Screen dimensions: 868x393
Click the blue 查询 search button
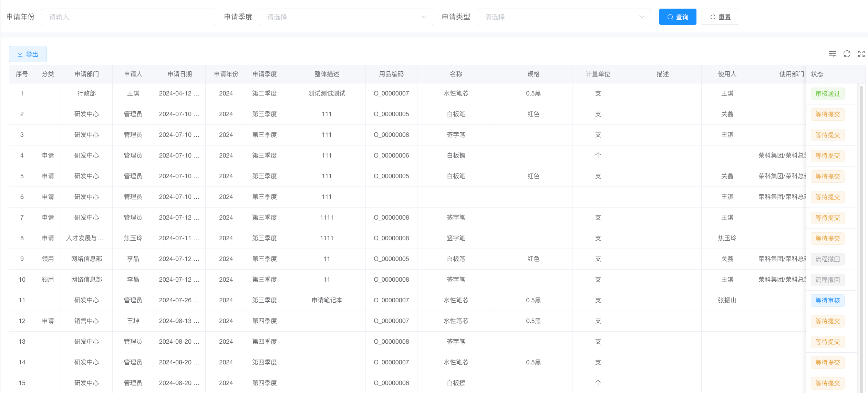pyautogui.click(x=678, y=17)
